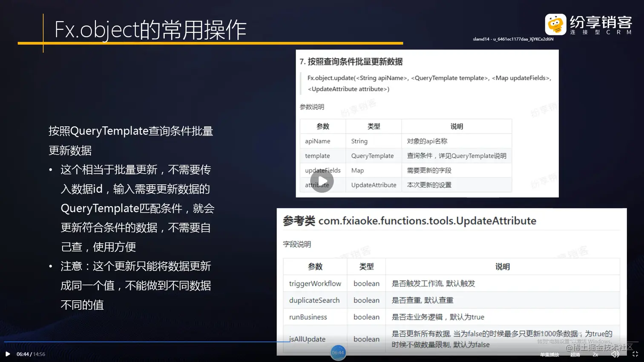Click the 06:44 / 14:56 time display
644x362 pixels.
[x=31, y=354]
